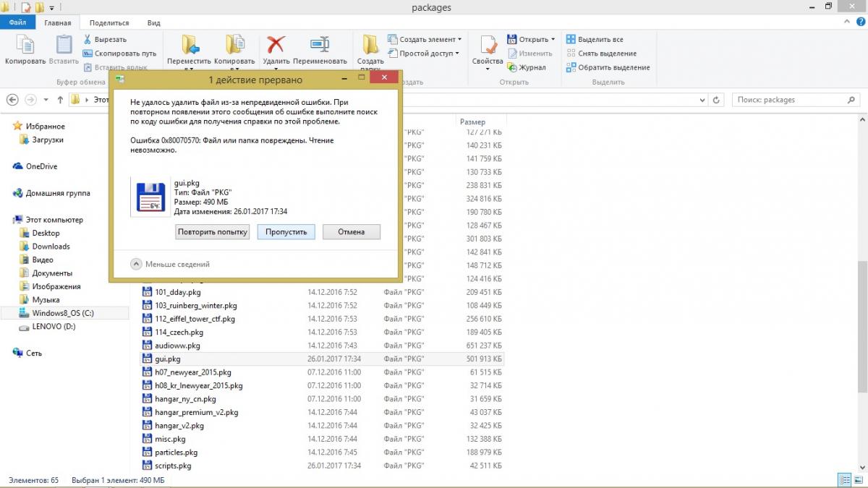Collapse details with Меньше сведений
The height and width of the screenshot is (488, 868).
point(136,265)
